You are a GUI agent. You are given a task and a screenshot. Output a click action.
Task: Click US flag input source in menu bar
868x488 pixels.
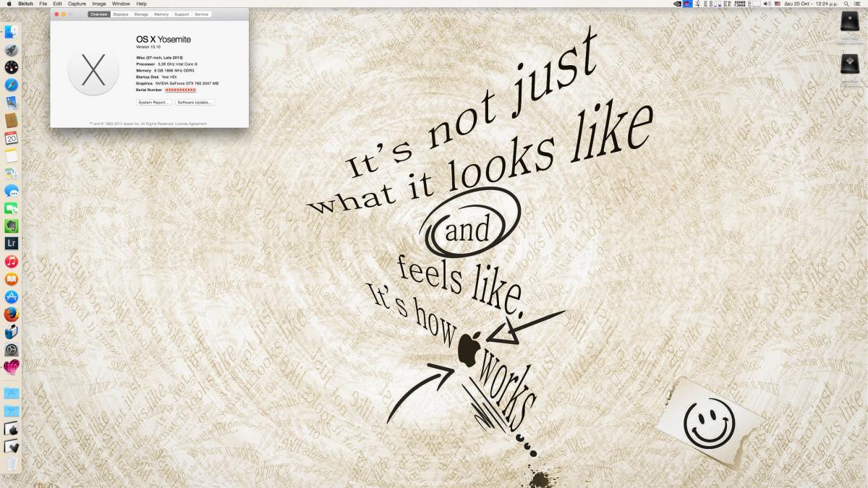click(x=778, y=4)
